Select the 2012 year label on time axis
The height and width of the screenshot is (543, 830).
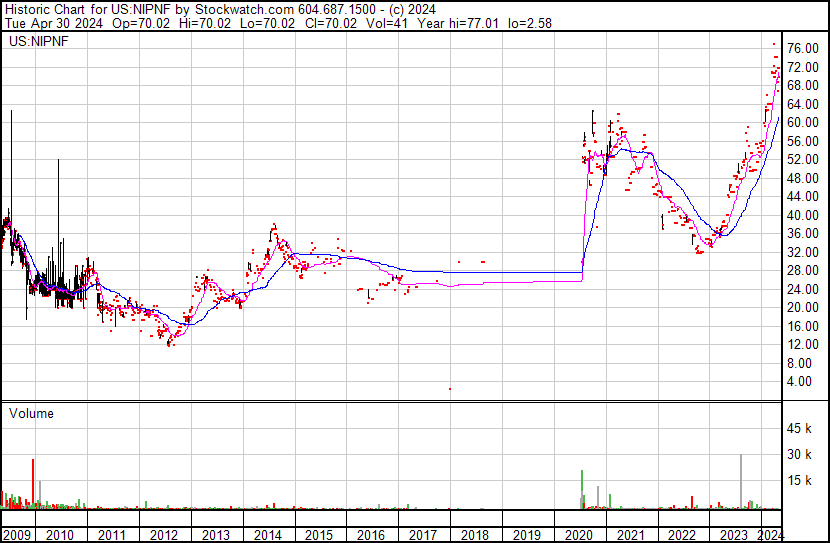(x=164, y=535)
